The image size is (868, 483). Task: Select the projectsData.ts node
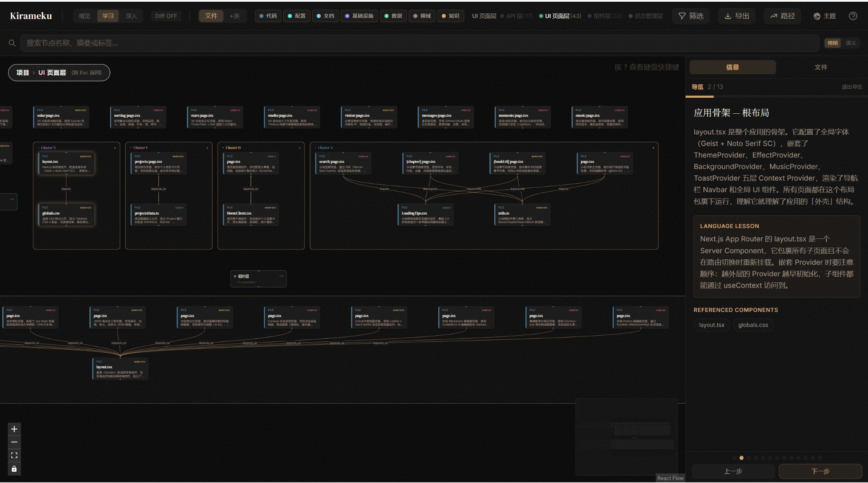click(x=159, y=215)
